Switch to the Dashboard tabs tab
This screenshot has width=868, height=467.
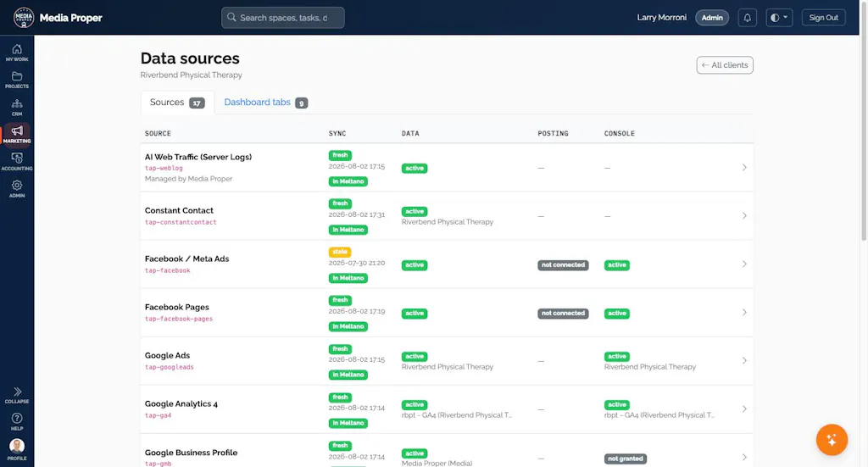coord(265,103)
